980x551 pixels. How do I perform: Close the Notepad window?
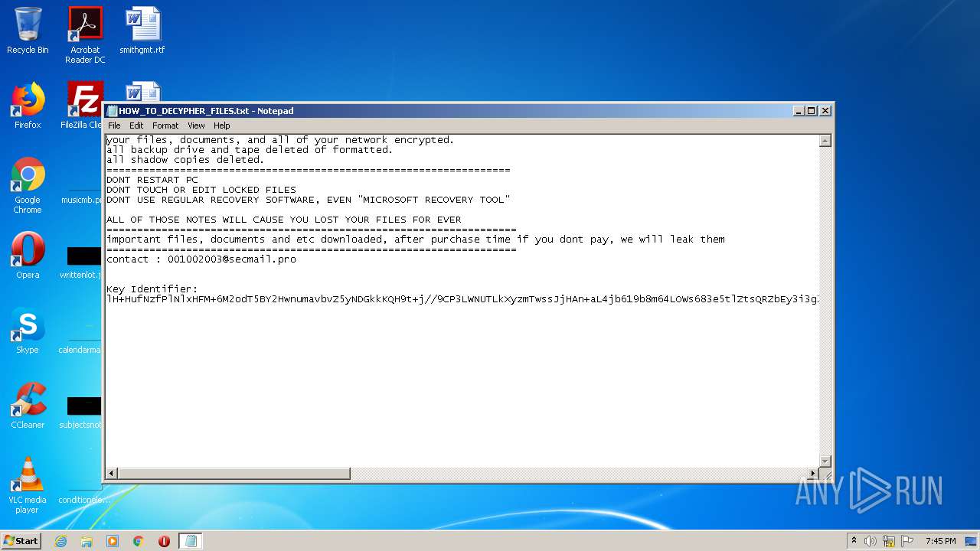pyautogui.click(x=825, y=111)
